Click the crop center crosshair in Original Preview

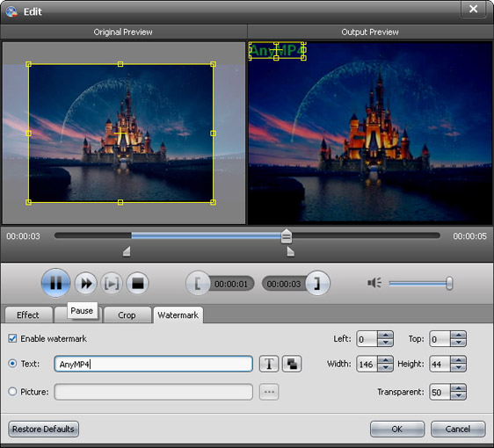point(120,134)
